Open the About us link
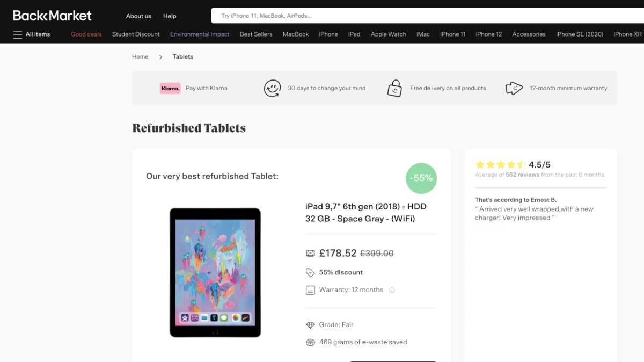 click(x=138, y=16)
